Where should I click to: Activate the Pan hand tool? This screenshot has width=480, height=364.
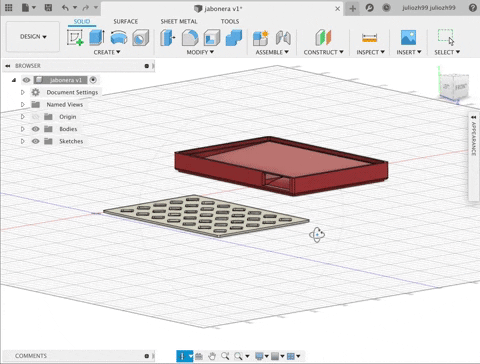[212, 356]
